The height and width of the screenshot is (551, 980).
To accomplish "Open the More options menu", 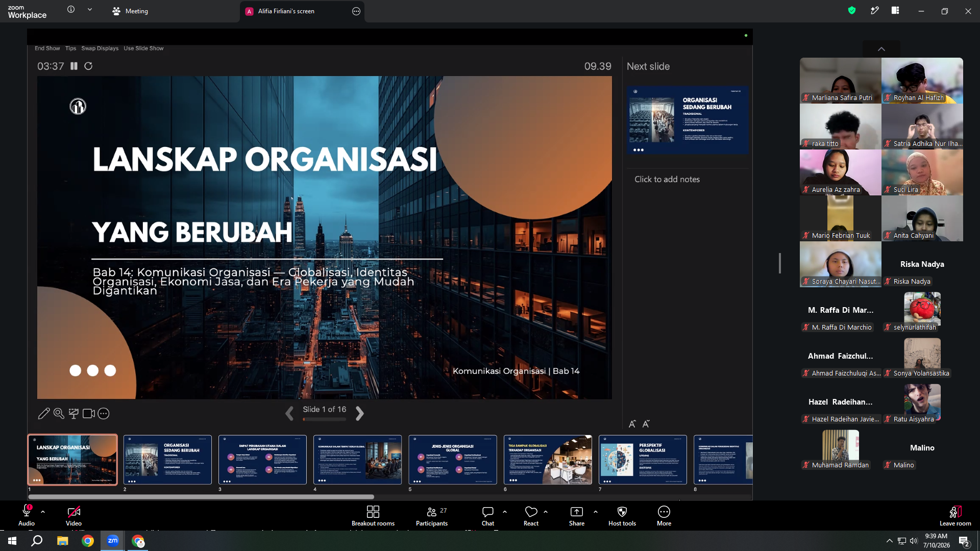I will point(664,515).
